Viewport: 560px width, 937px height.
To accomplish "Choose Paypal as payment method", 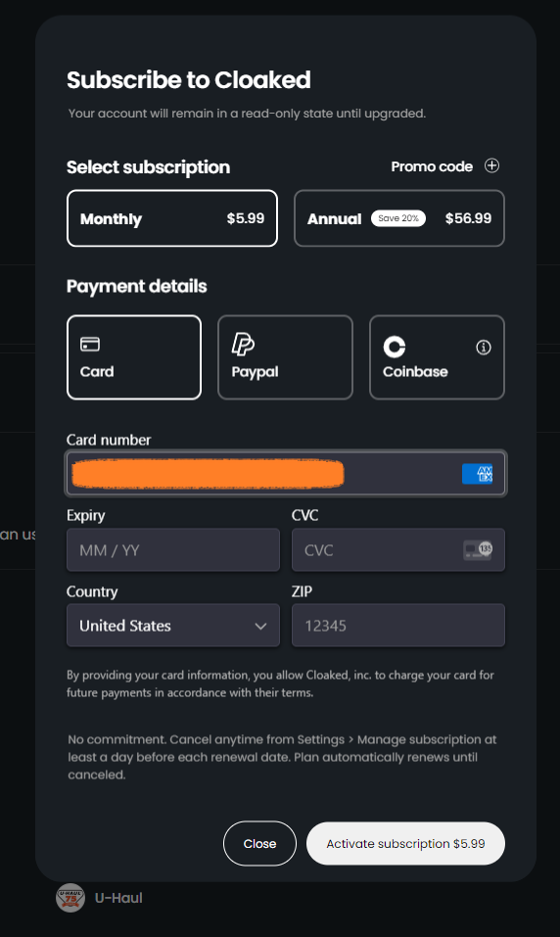I will point(285,357).
